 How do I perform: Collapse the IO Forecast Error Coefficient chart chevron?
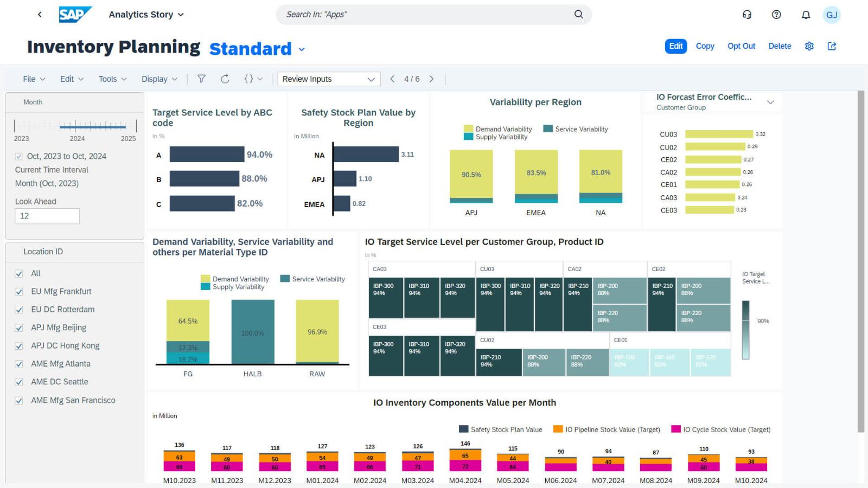tap(771, 101)
